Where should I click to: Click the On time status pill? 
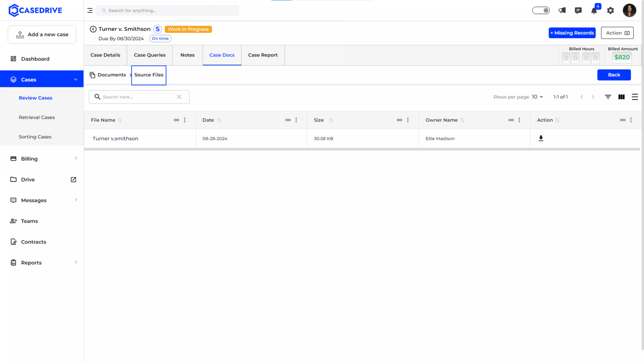[160, 38]
